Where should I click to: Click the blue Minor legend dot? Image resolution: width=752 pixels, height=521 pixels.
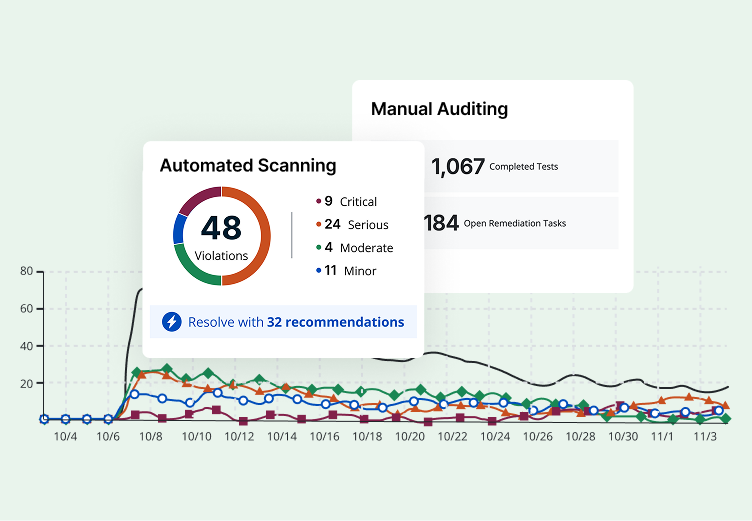(318, 271)
